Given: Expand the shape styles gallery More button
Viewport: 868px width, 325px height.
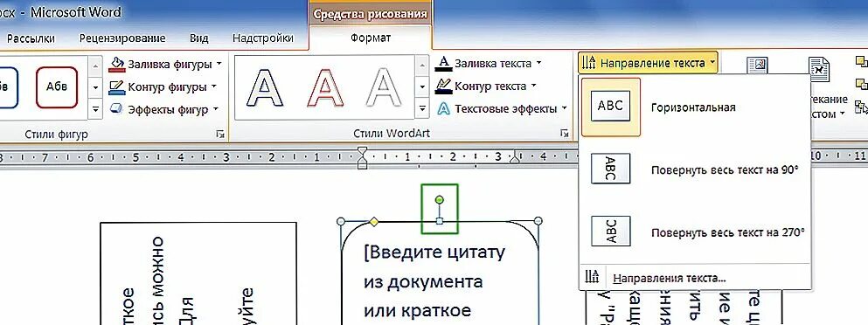Looking at the screenshot, I should [x=95, y=109].
